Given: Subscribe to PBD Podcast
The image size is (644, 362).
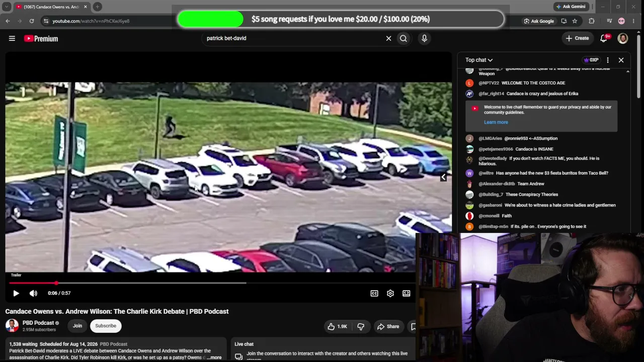Looking at the screenshot, I should pyautogui.click(x=106, y=326).
